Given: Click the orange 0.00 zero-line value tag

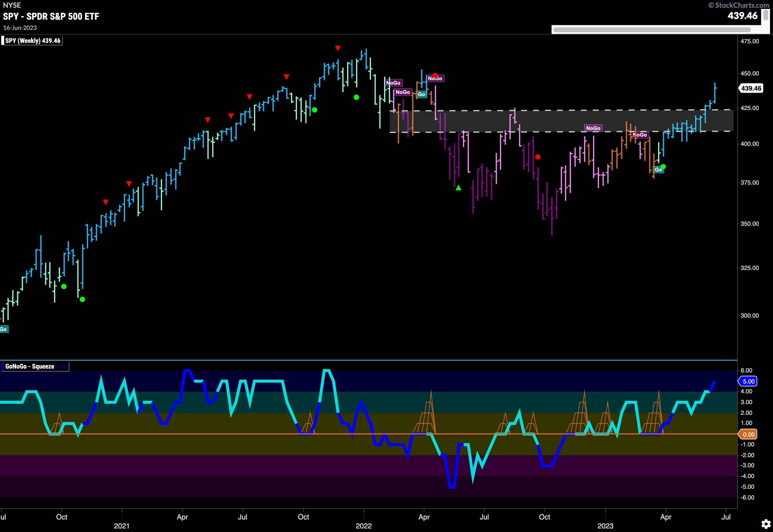Looking at the screenshot, I should (748, 434).
